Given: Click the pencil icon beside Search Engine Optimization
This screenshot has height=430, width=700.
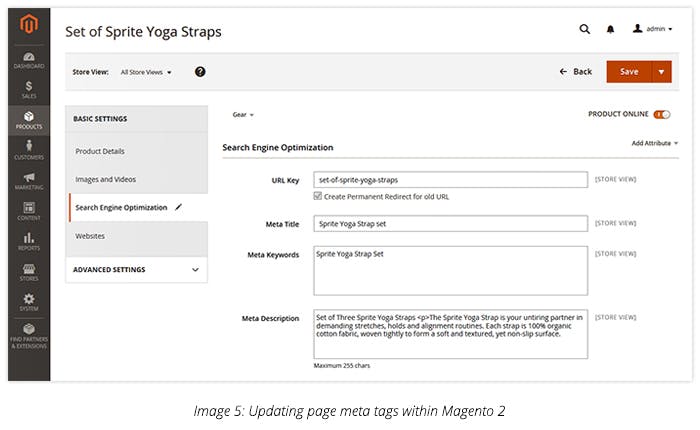Looking at the screenshot, I should click(179, 207).
